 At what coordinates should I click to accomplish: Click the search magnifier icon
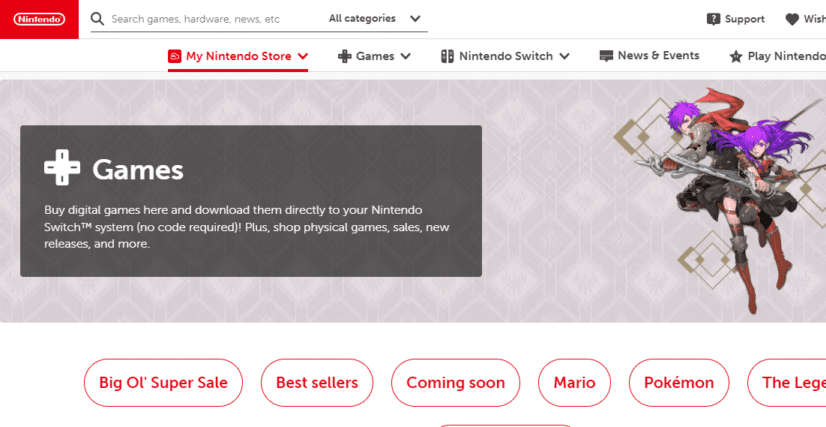(97, 19)
